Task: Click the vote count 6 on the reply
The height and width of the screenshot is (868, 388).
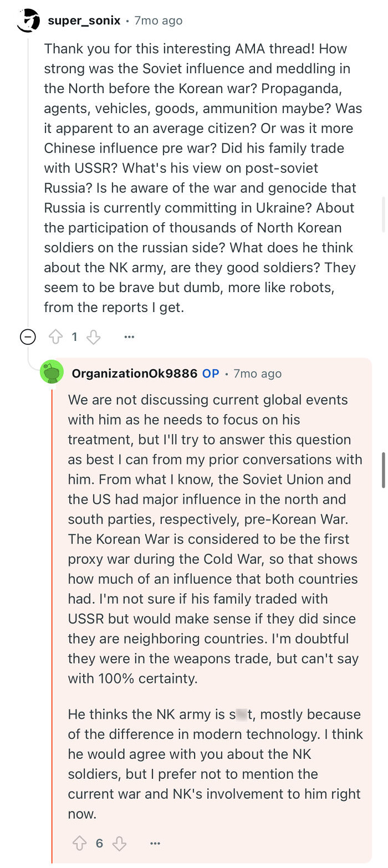Action: click(100, 843)
